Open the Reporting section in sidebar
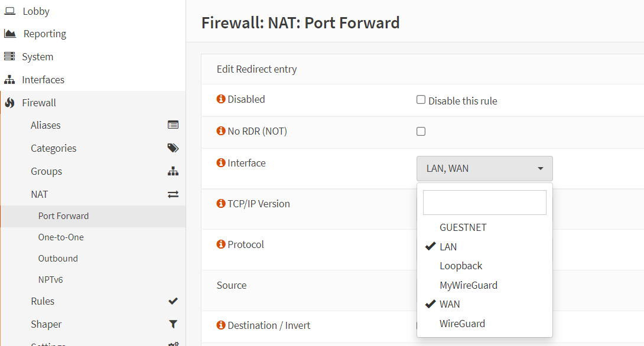Image resolution: width=644 pixels, height=346 pixels. pyautogui.click(x=45, y=34)
